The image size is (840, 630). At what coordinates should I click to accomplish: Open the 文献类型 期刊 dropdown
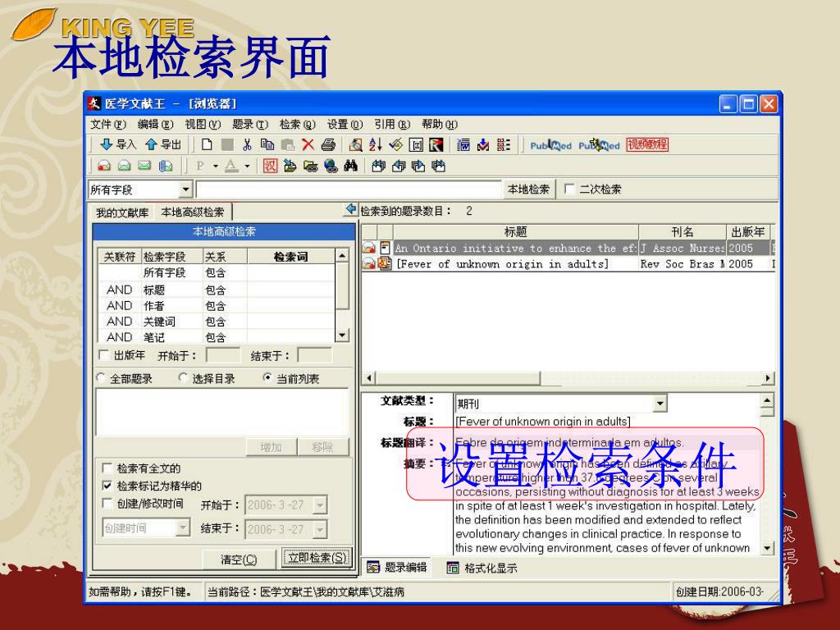point(660,404)
